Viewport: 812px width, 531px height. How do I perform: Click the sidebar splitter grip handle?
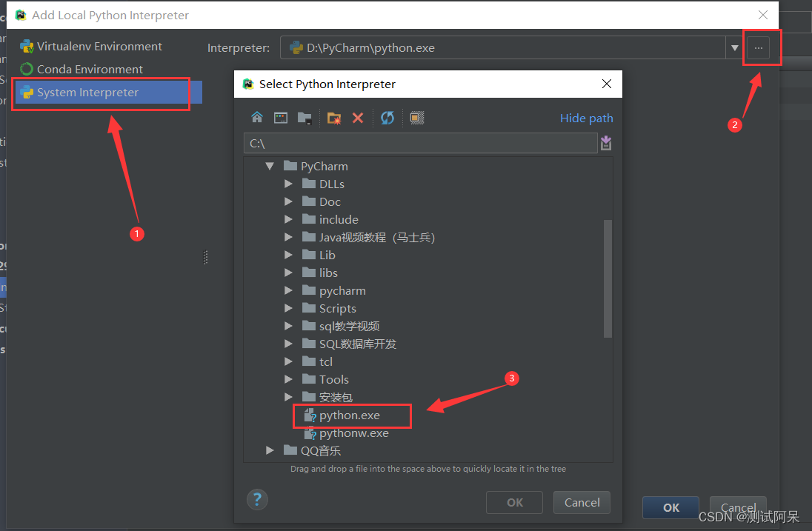pos(205,257)
